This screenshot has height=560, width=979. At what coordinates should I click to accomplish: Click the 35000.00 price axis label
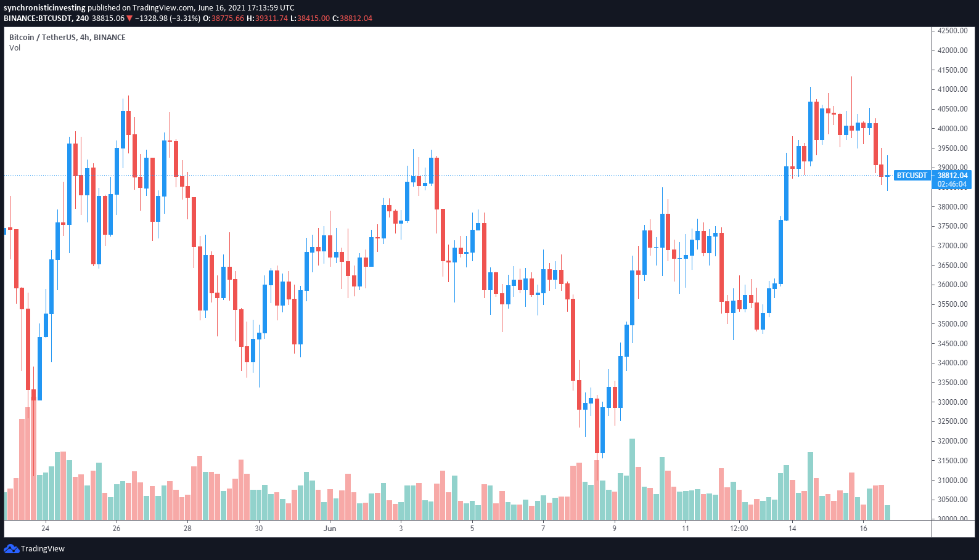[x=952, y=324]
